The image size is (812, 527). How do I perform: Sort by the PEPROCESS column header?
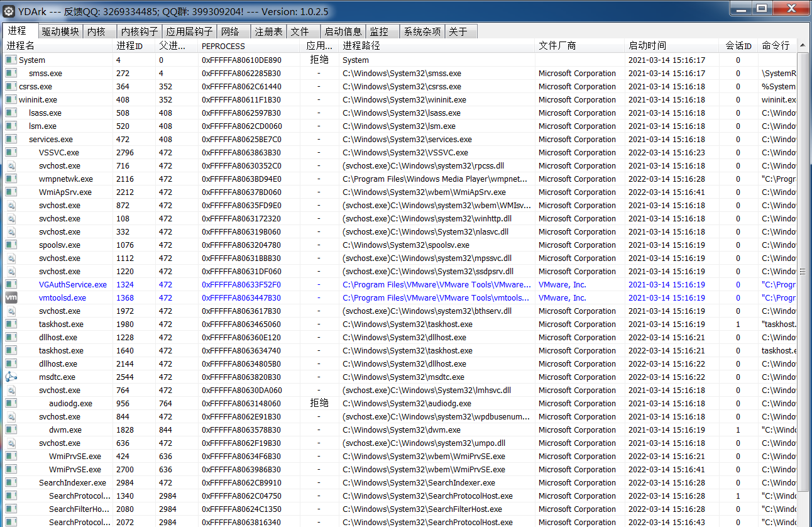tap(250, 46)
